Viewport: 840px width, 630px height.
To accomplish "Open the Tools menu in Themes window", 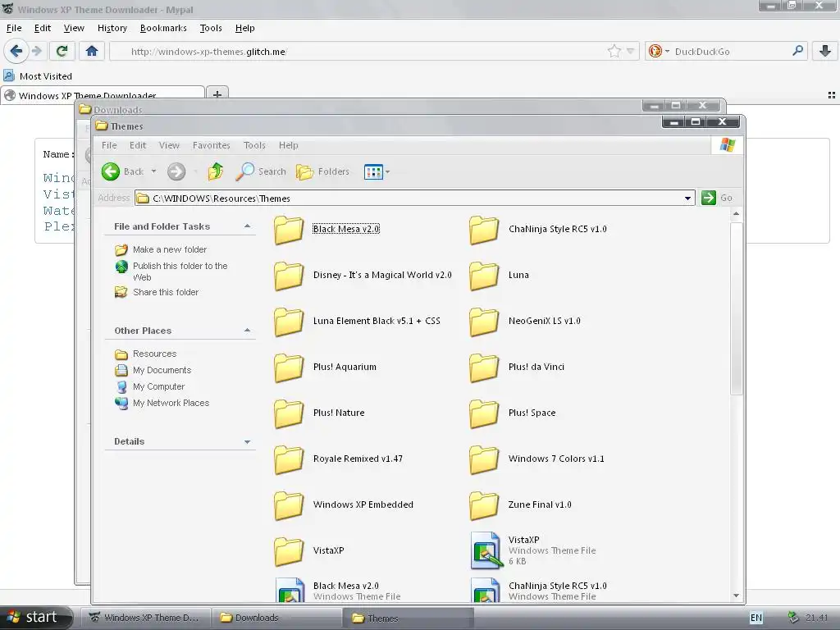I will click(x=254, y=145).
